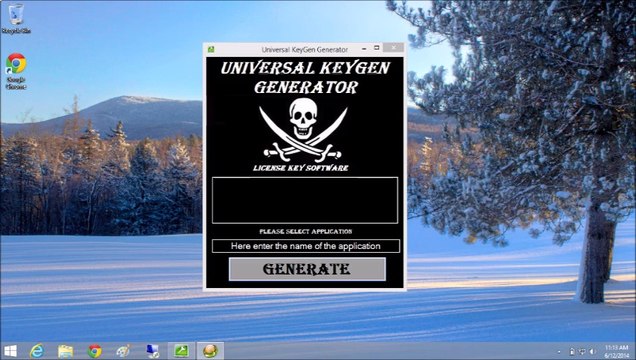636x360 pixels.
Task: Open File Explorer from taskbar
Action: (x=65, y=351)
